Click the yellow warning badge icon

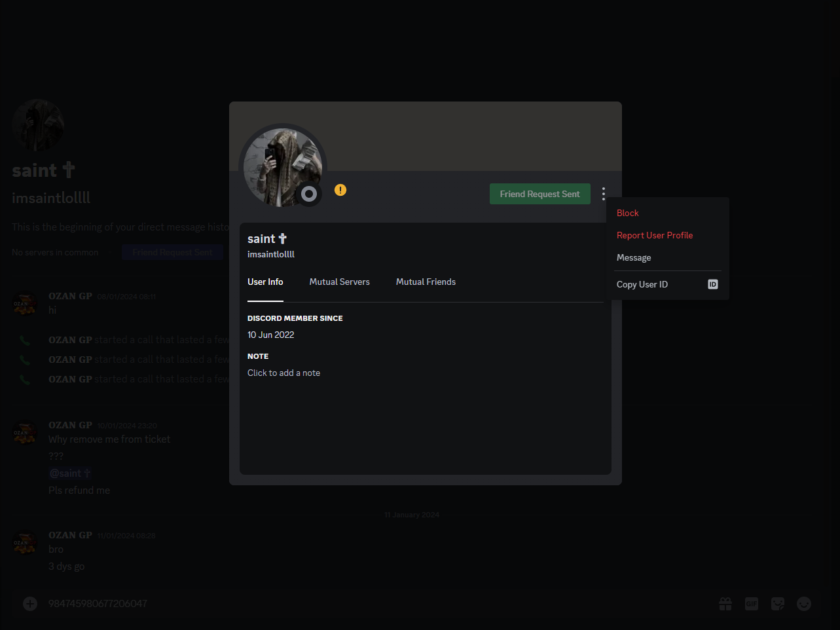[340, 190]
